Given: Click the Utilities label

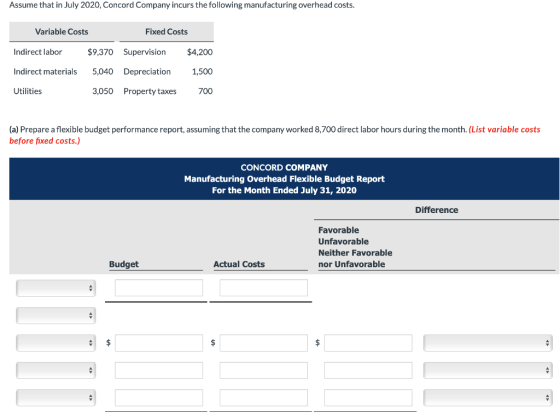Looking at the screenshot, I should pyautogui.click(x=28, y=91).
